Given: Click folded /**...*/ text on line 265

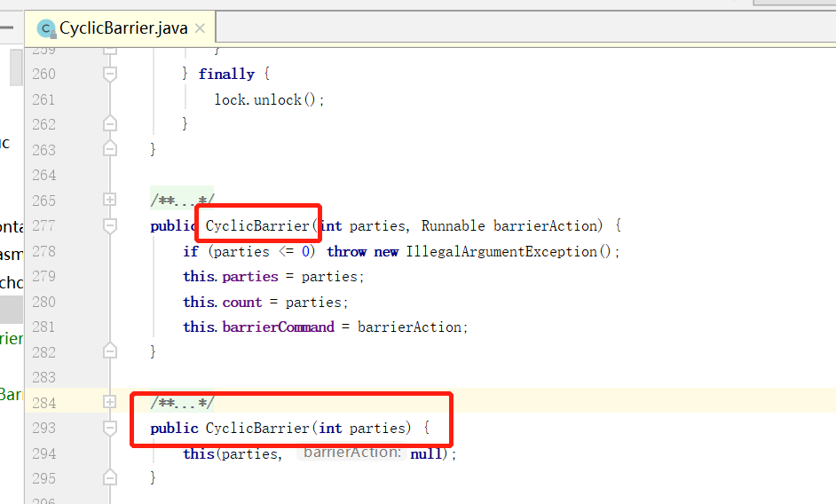Looking at the screenshot, I should tap(182, 200).
